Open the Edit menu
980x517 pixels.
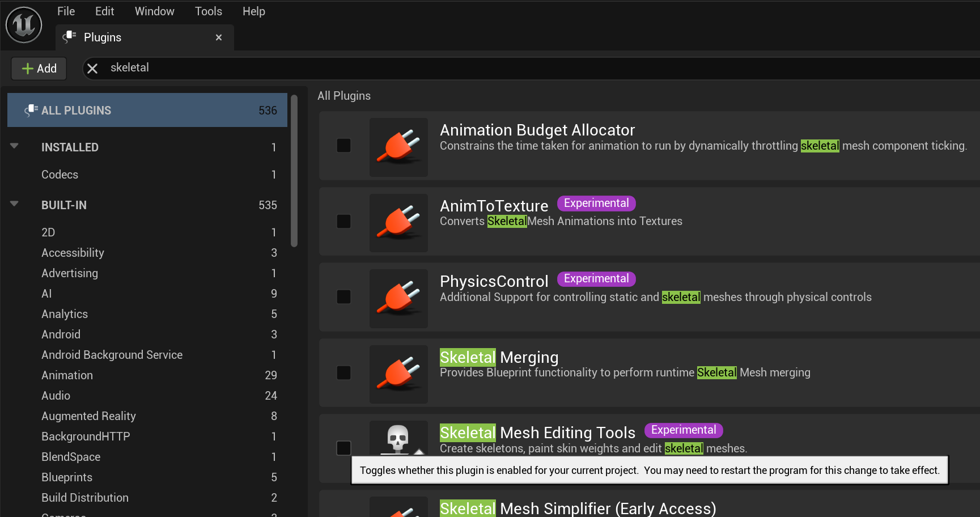(104, 11)
